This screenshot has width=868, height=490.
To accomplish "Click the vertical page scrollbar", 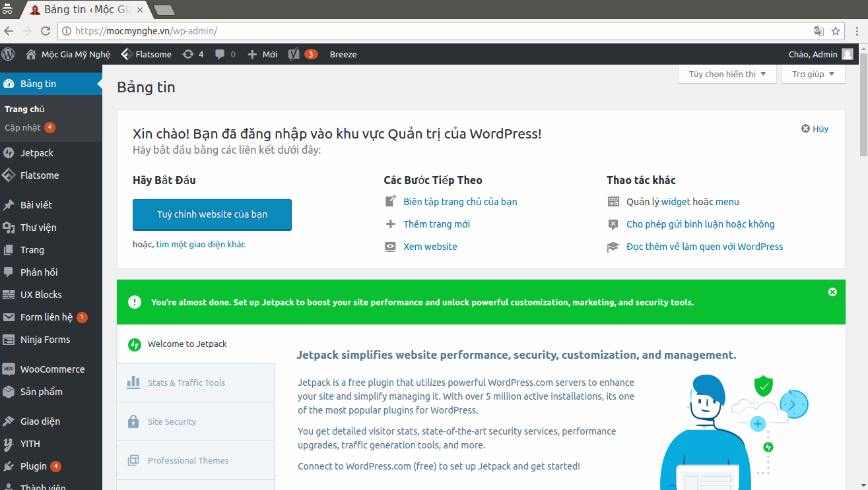I will coord(863,106).
